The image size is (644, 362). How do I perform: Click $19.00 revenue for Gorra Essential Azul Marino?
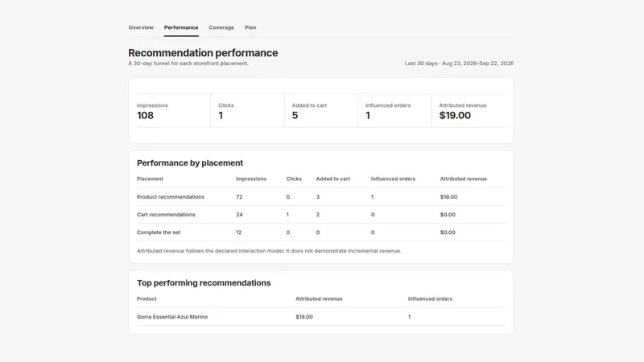(x=304, y=317)
